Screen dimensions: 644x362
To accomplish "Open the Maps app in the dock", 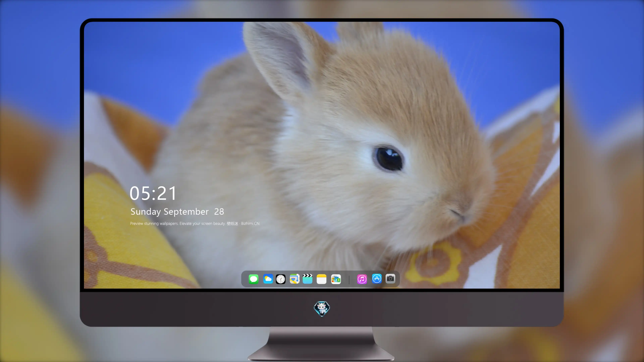I will click(x=294, y=279).
